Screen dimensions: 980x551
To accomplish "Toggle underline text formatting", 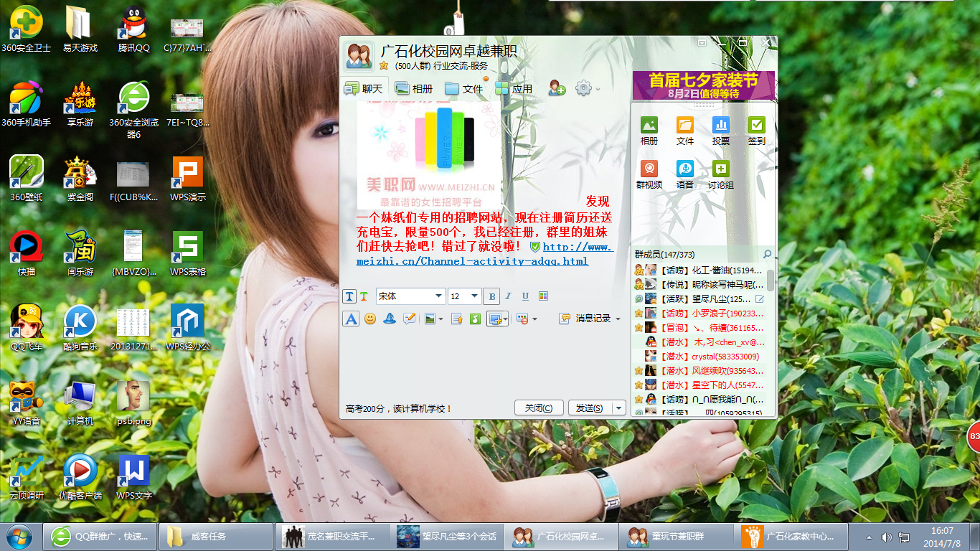I will coord(525,296).
